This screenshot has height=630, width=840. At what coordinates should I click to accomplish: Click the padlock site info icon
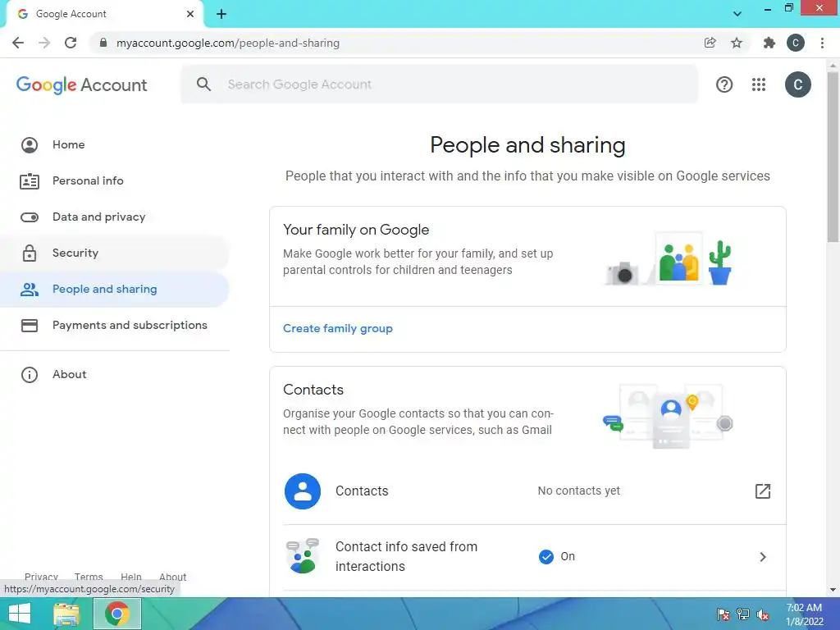[103, 43]
